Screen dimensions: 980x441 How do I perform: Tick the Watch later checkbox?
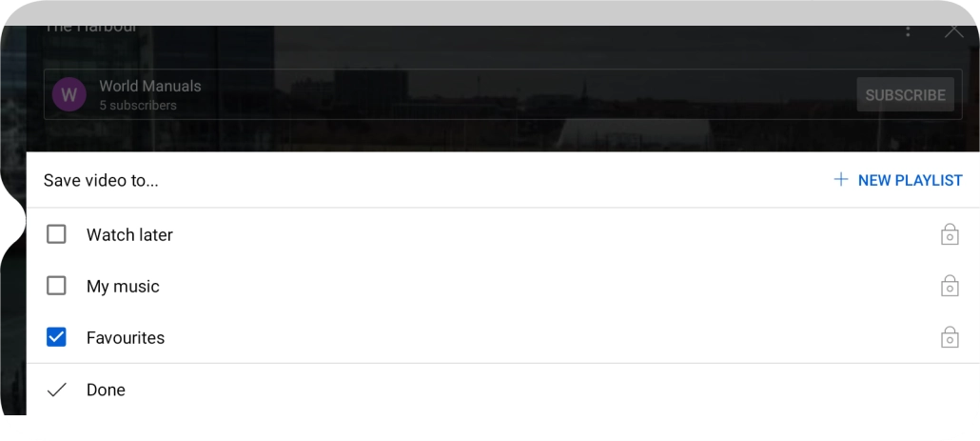56,234
